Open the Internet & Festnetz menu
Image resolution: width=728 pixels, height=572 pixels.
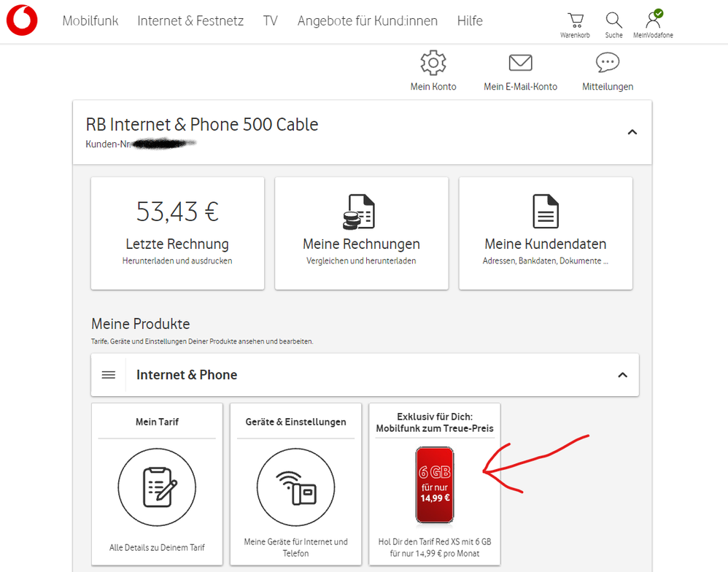pos(190,21)
